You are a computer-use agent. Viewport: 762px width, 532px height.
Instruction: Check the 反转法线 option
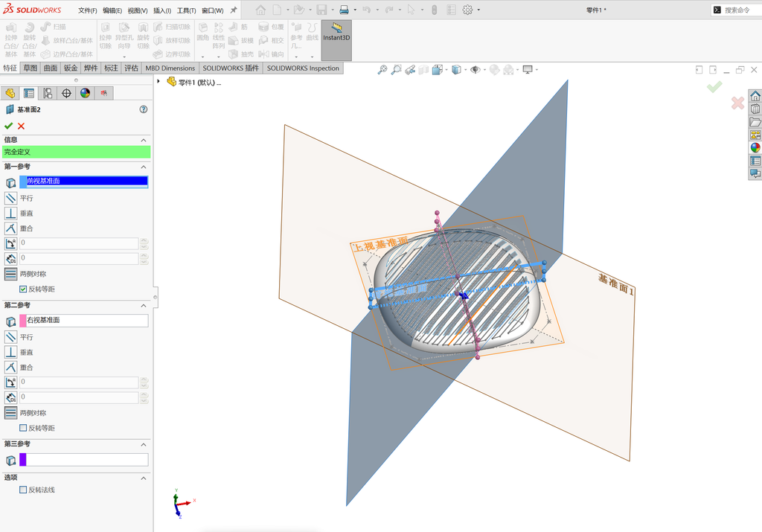[23, 490]
